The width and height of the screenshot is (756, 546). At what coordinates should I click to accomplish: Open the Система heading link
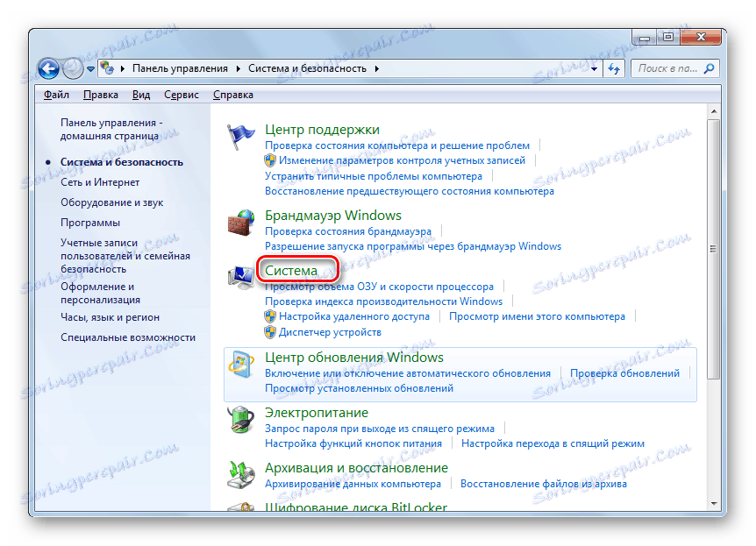pyautogui.click(x=291, y=271)
